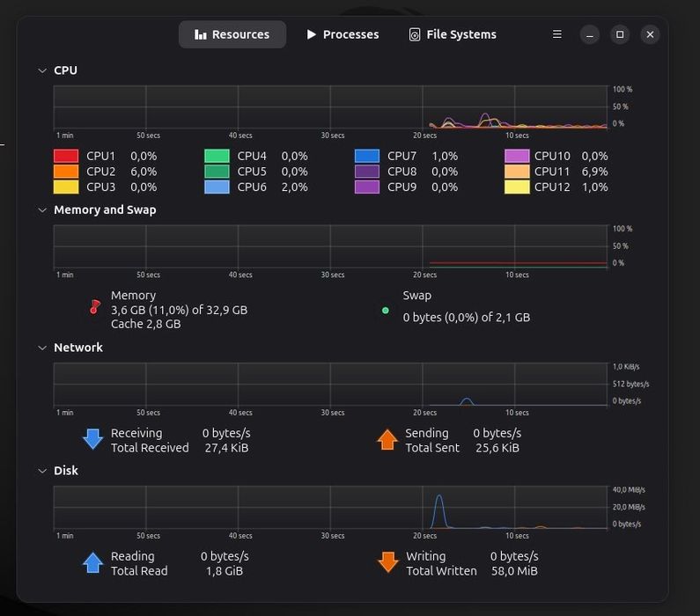Image resolution: width=700 pixels, height=616 pixels.
Task: Click the blue disk Reading arrow icon
Action: click(x=92, y=562)
